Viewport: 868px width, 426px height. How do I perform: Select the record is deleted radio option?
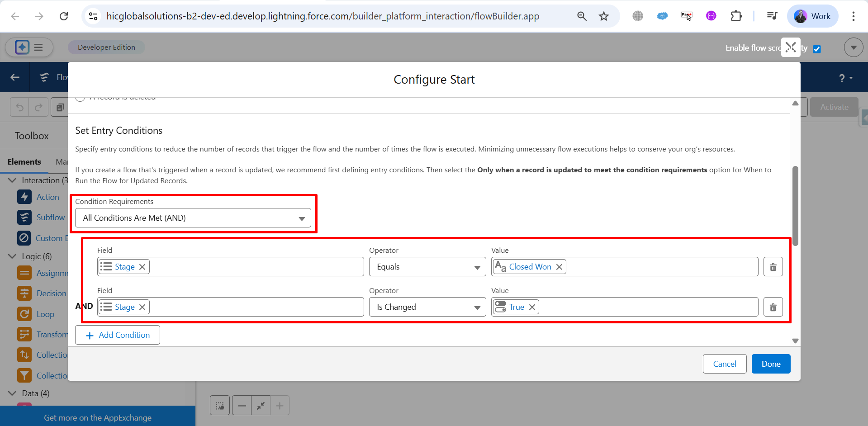coord(80,98)
